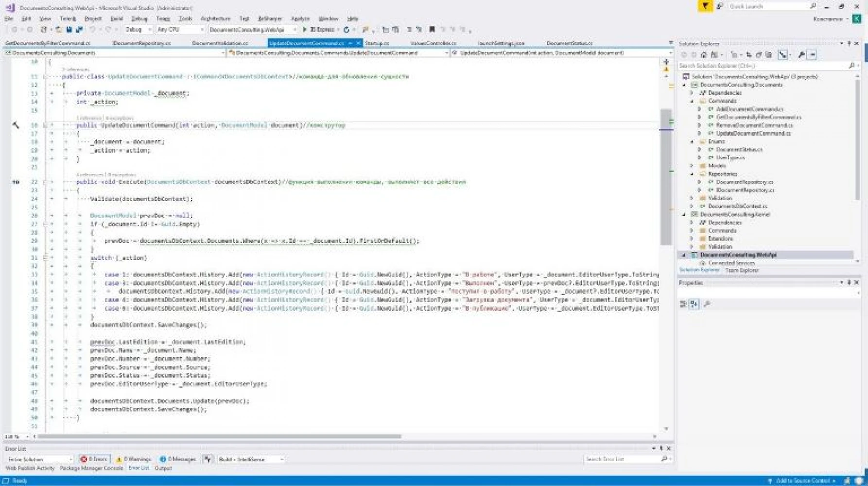Image resolution: width=868 pixels, height=486 pixels.
Task: Switch to the Startup.cs tab
Action: pyautogui.click(x=377, y=43)
